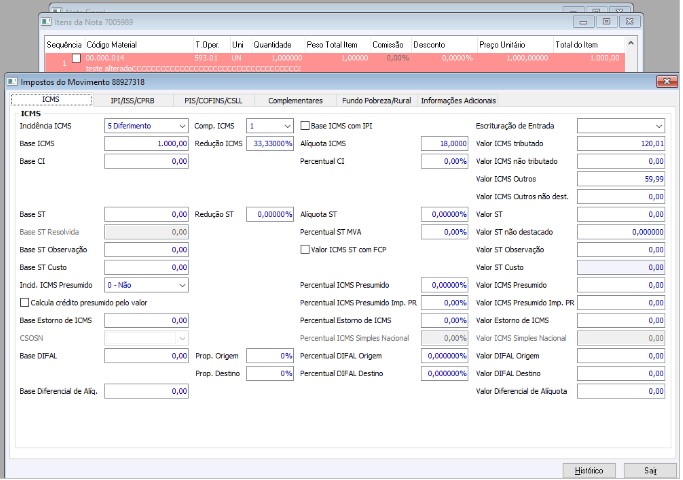Click the Percentual Estorno de ICMS field

pyautogui.click(x=445, y=321)
